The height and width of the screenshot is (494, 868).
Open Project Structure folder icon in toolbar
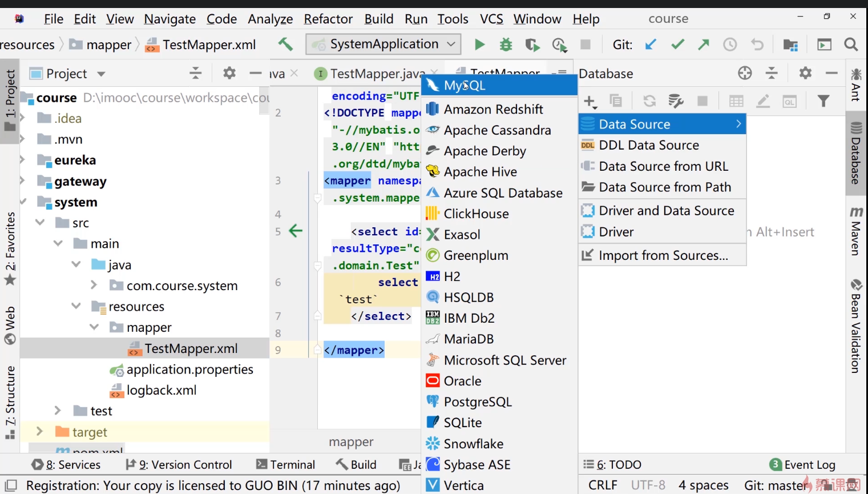click(790, 44)
